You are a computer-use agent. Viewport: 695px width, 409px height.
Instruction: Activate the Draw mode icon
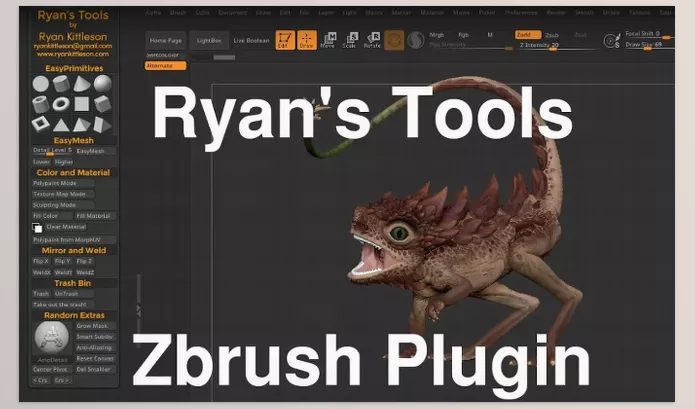click(307, 40)
